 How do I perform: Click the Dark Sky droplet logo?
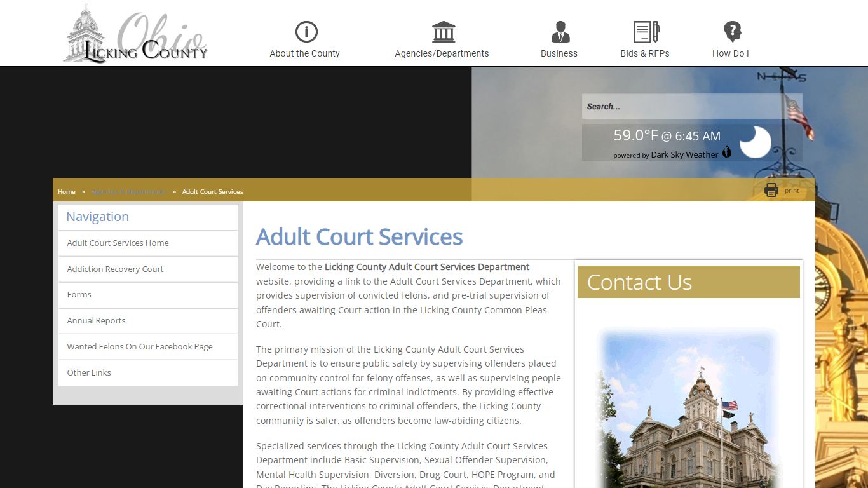tap(727, 152)
